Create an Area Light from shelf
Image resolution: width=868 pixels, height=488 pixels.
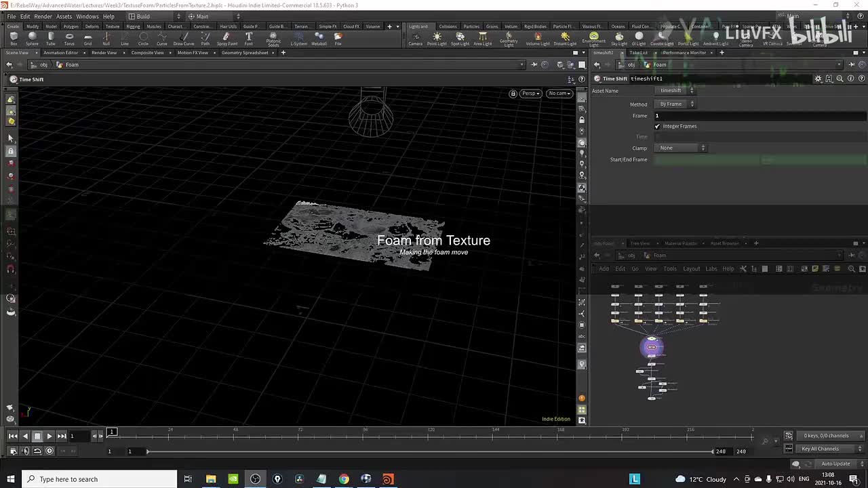(x=482, y=38)
